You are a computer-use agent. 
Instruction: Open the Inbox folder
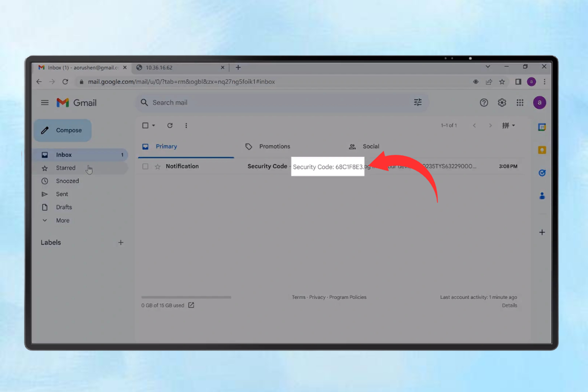[81, 155]
